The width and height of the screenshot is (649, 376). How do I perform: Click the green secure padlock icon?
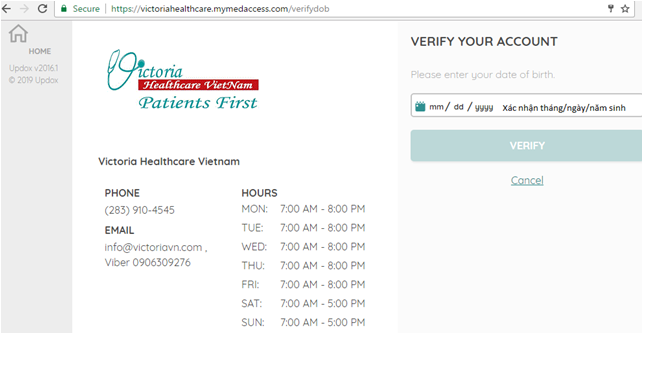click(64, 9)
